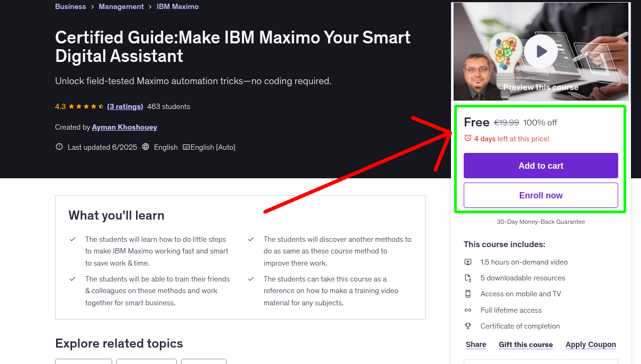Open the Business breadcrumb link
Image resolution: width=641 pixels, height=364 pixels.
70,6
